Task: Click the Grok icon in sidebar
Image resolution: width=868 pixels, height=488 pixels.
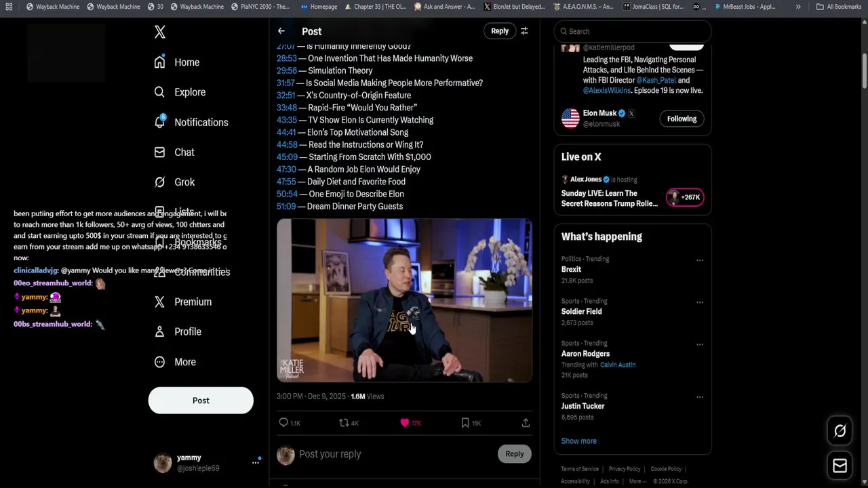Action: click(159, 182)
